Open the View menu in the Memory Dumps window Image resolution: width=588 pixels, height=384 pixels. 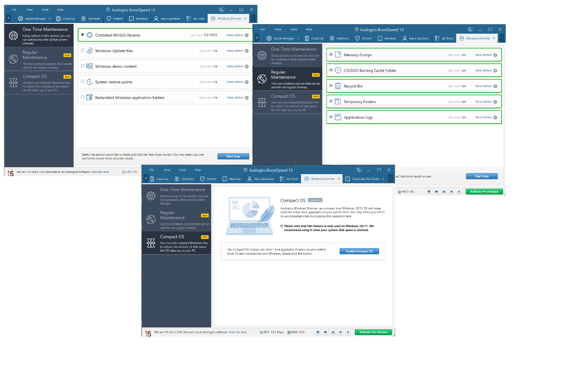pyautogui.click(x=278, y=30)
